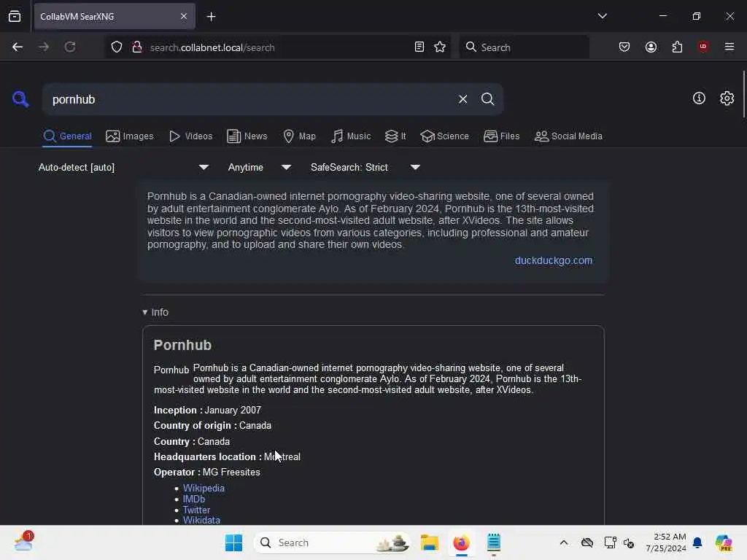Submit search with magnifier button
This screenshot has height=560, width=747.
(x=487, y=99)
